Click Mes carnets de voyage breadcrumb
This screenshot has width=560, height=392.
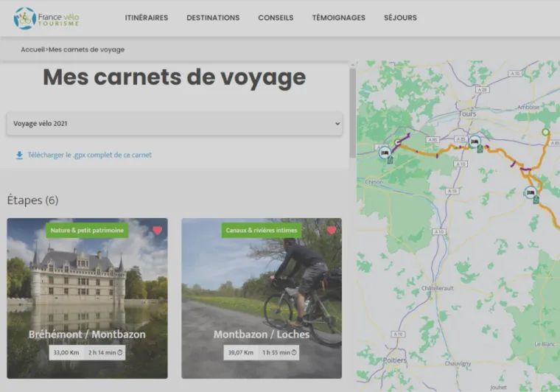pyautogui.click(x=86, y=49)
